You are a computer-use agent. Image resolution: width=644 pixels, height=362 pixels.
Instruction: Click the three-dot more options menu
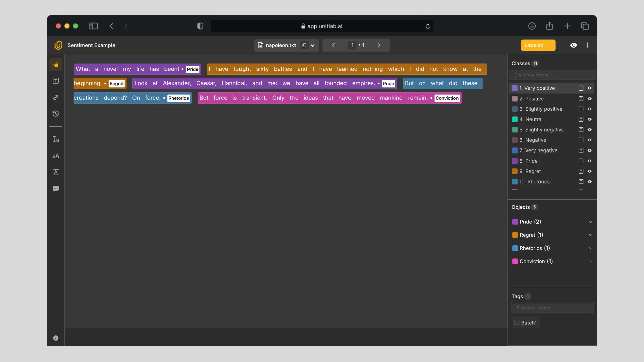587,45
